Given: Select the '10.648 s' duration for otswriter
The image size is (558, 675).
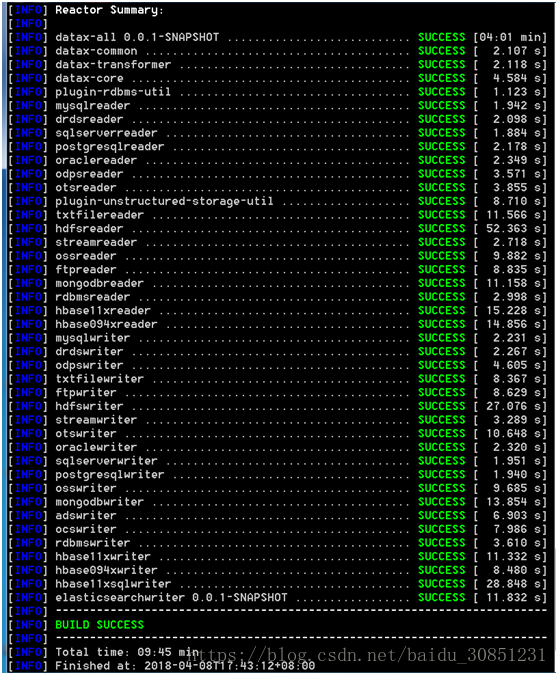Looking at the screenshot, I should tap(513, 434).
